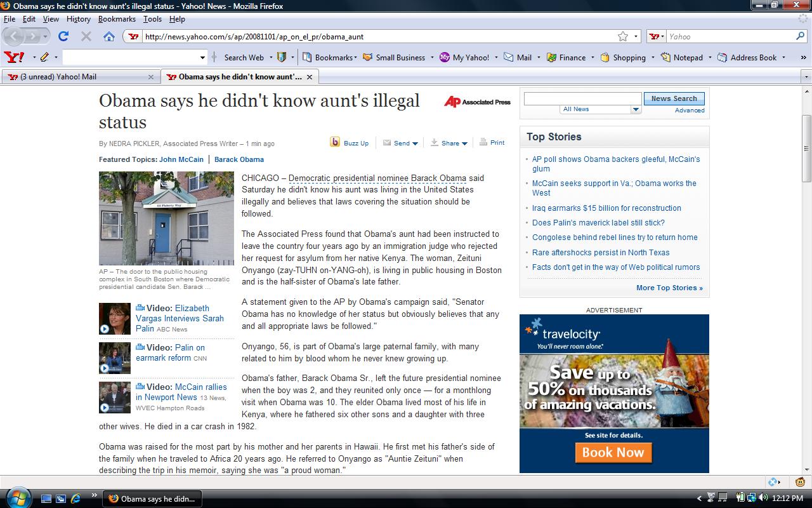Star this page with bookmark icon

tap(623, 36)
